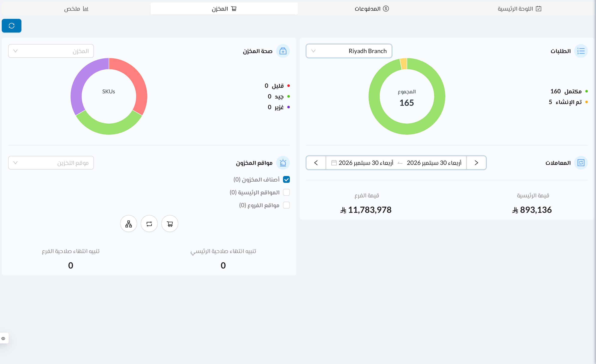Click the orders list icon beside الطلبات

[x=581, y=51]
